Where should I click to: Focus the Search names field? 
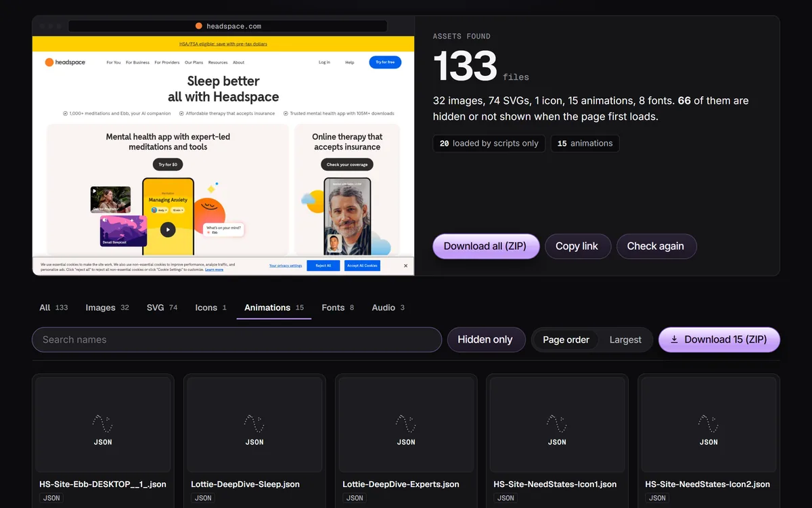[x=237, y=340]
